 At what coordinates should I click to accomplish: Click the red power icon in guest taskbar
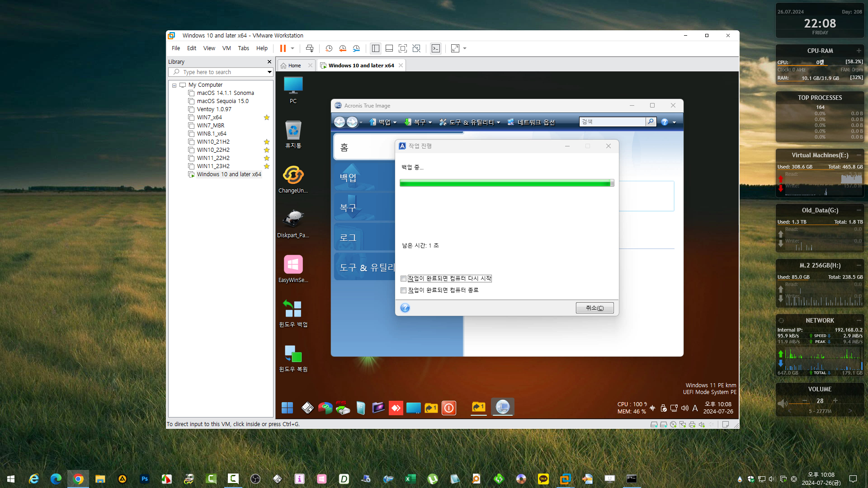(449, 408)
